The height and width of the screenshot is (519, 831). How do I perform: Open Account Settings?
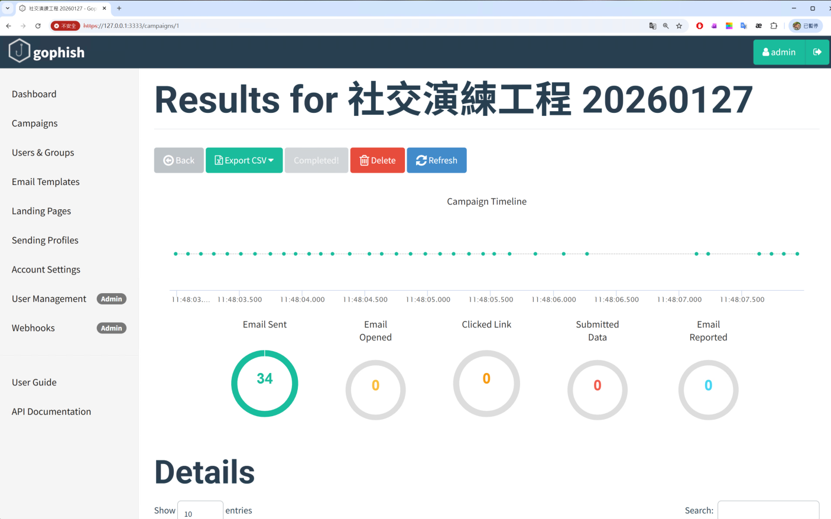coord(46,269)
